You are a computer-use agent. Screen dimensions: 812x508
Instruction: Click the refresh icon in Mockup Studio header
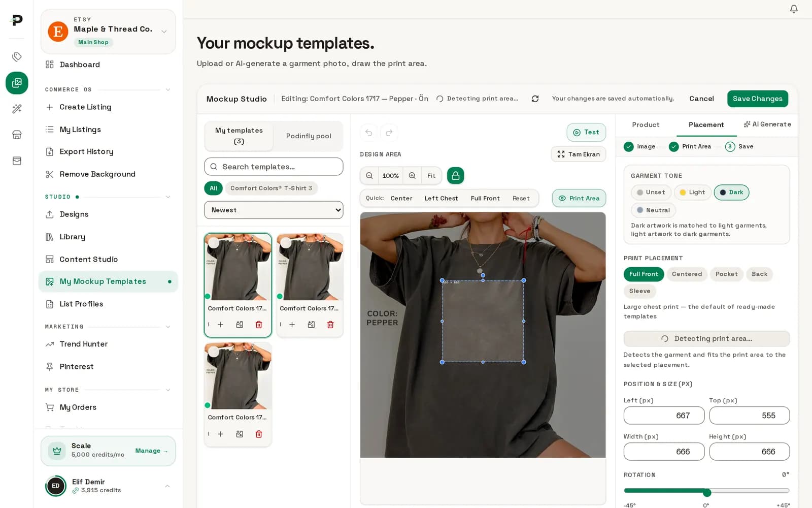point(535,99)
